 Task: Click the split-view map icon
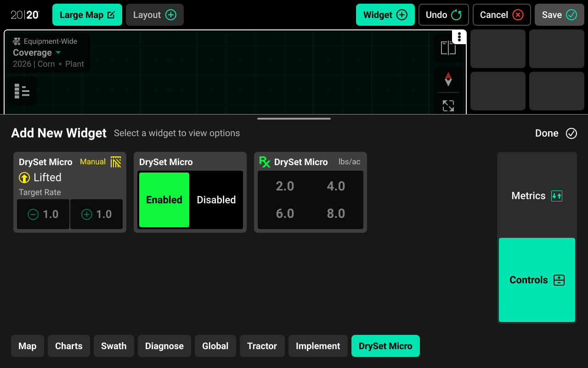coord(448,48)
